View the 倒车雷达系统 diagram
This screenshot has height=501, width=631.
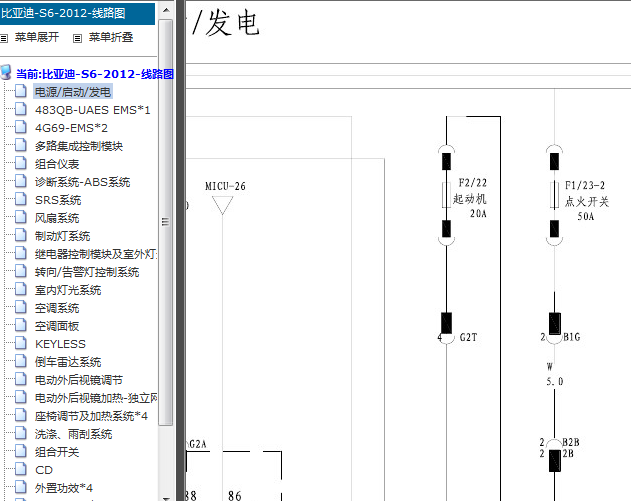click(x=68, y=362)
